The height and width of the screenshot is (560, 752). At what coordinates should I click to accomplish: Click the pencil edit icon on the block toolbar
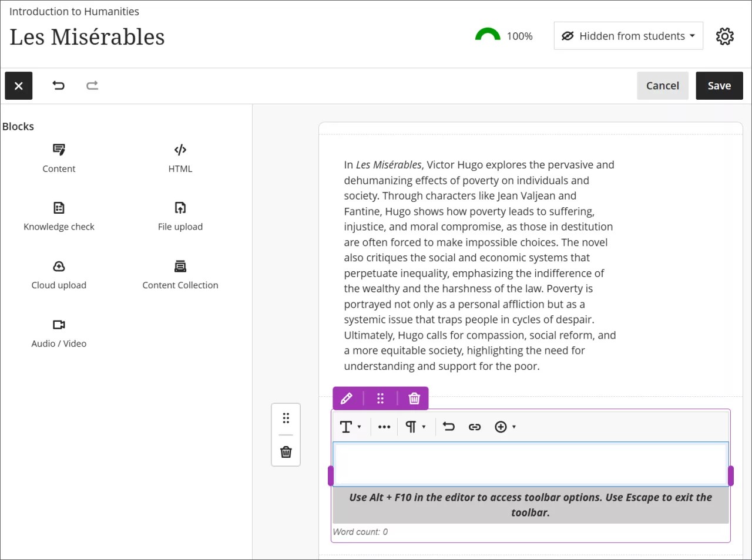click(347, 398)
